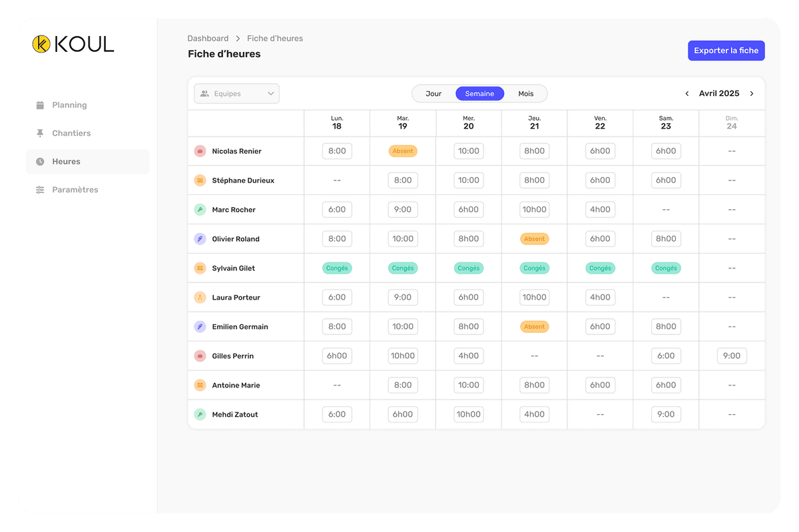Switch view to Jour
Viewport: 799px width, 532px height.
(433, 94)
